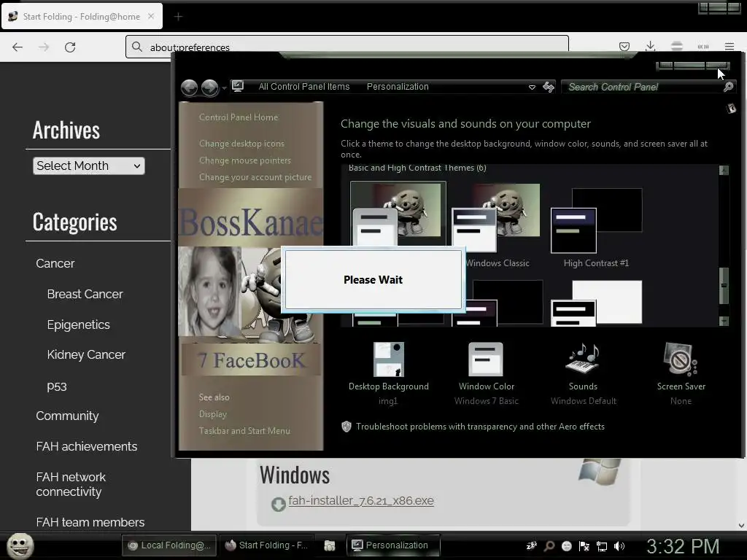This screenshot has width=747, height=560.
Task: Open Breast Cancer category link
Action: click(85, 295)
